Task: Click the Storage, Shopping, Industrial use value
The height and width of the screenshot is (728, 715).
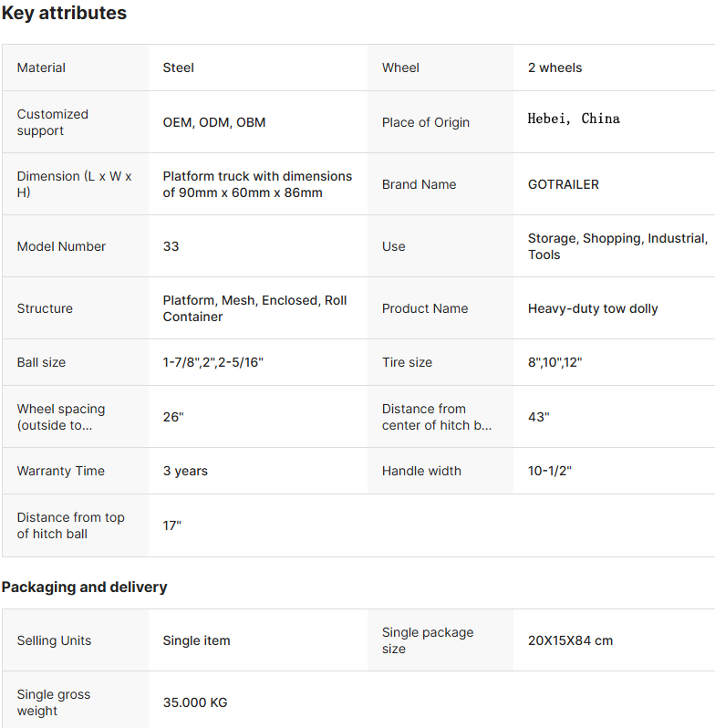Action: pyautogui.click(x=617, y=246)
